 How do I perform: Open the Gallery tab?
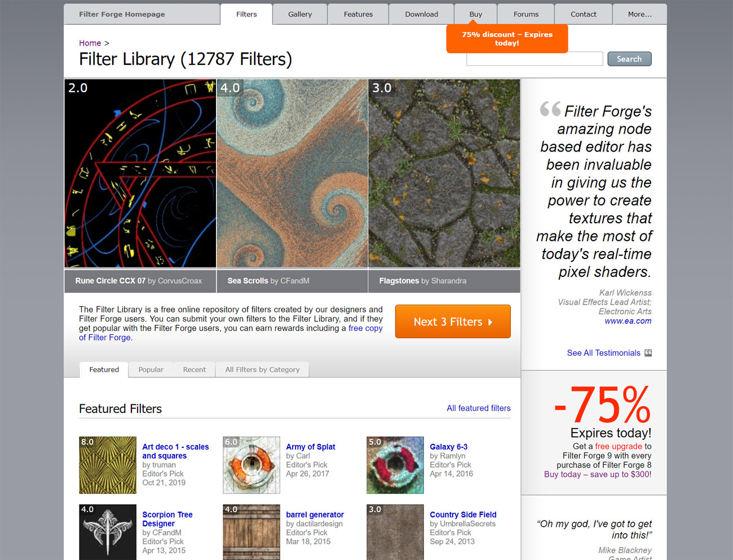coord(300,14)
